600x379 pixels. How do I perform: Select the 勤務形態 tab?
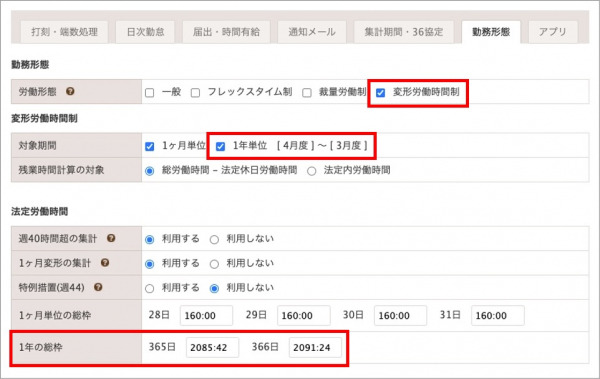491,32
